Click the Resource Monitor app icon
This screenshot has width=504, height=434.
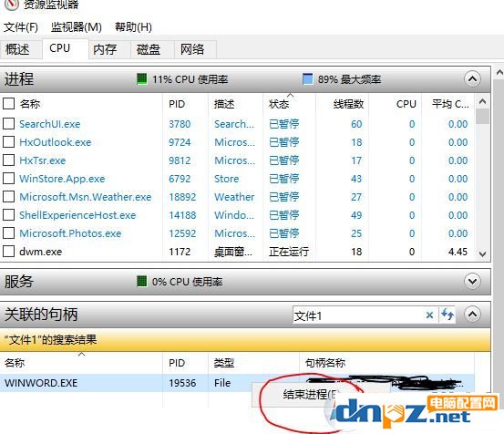point(11,5)
